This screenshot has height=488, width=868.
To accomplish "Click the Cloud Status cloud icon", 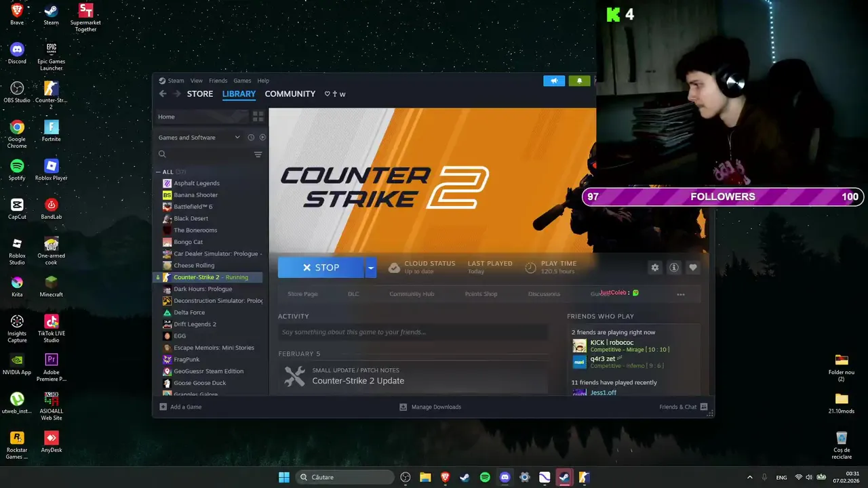I will pos(394,268).
